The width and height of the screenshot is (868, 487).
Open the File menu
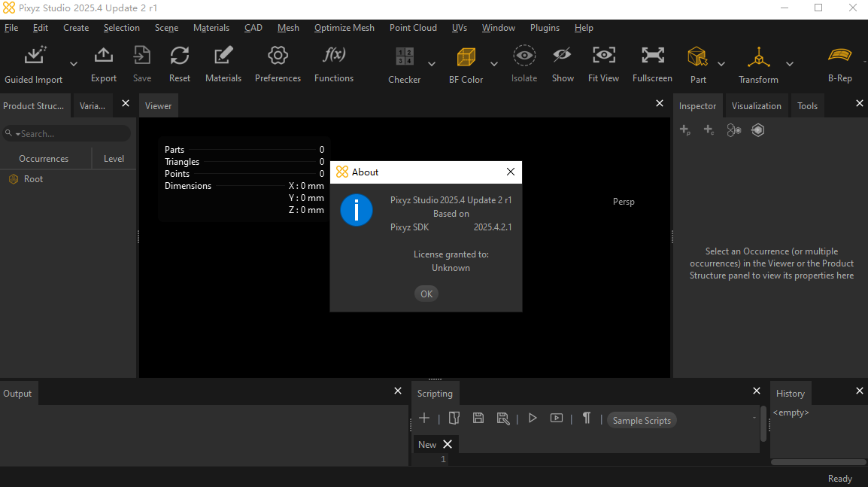click(11, 28)
